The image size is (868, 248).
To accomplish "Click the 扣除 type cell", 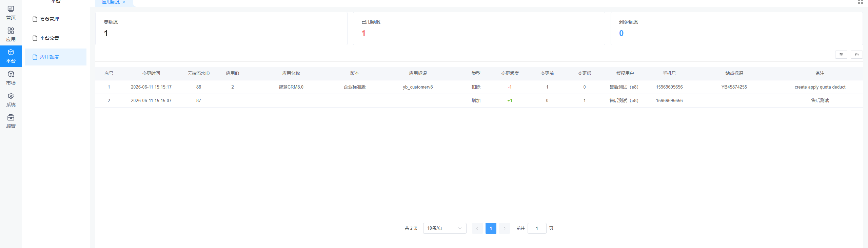I will [x=476, y=87].
